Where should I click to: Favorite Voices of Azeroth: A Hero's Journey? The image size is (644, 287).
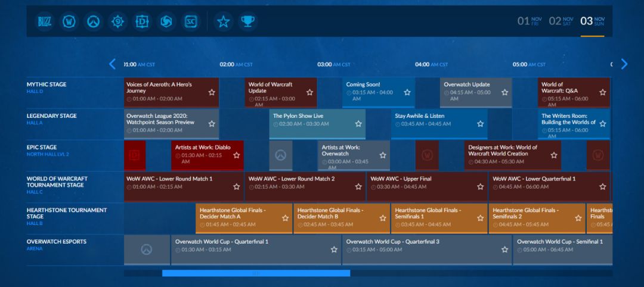[212, 92]
